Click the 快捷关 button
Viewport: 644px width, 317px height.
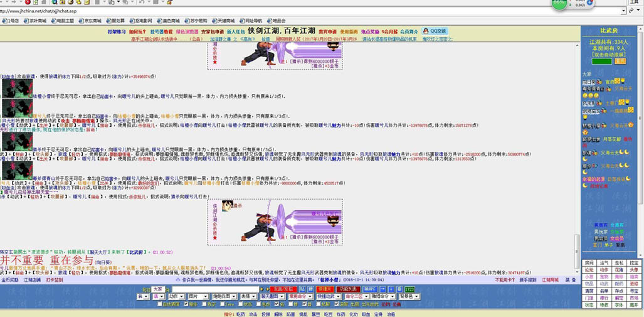click(324, 289)
